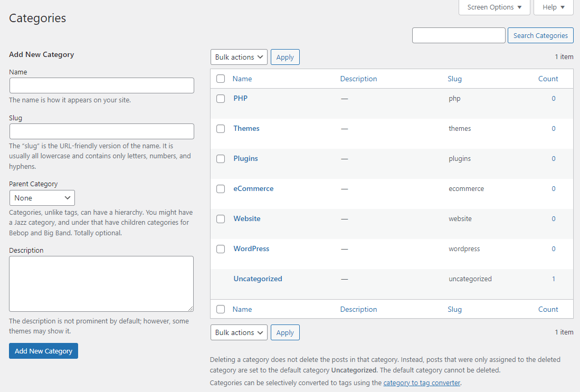Sort categories by Count column header
Screen dimensions: 580x392
click(x=548, y=79)
